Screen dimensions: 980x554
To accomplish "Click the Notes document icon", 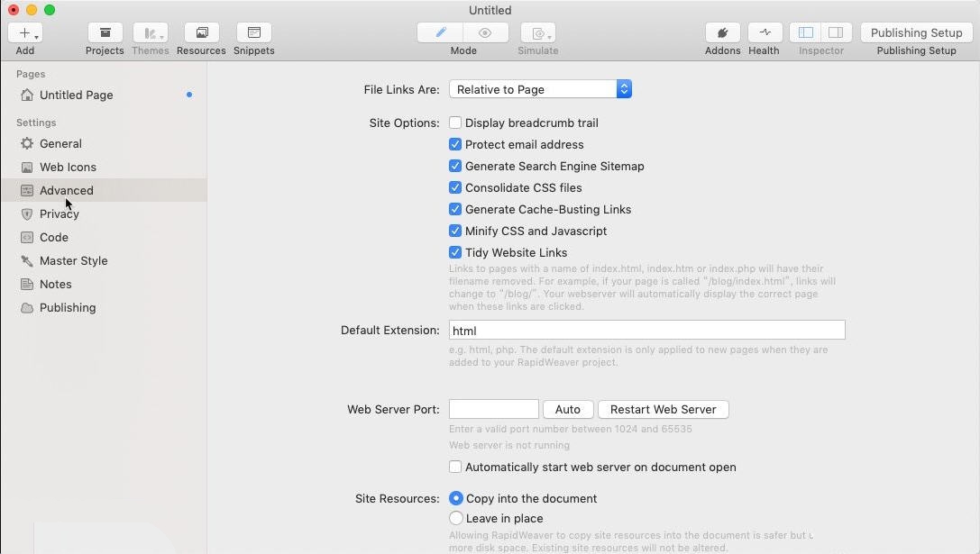I will coord(27,284).
